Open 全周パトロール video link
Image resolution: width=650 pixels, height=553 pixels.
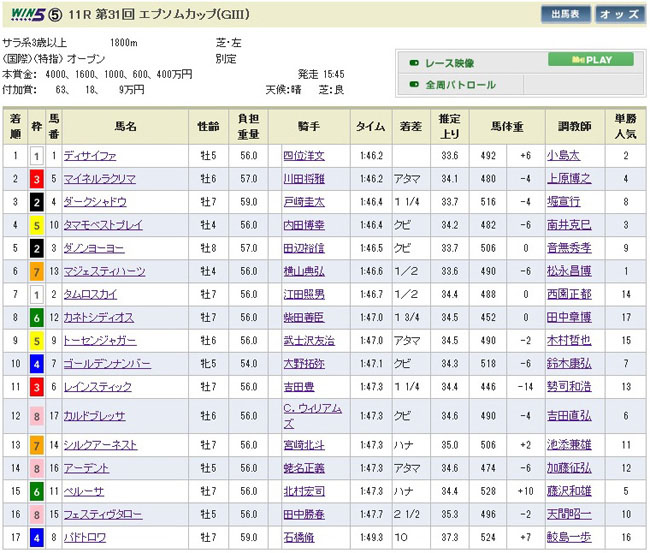pos(460,85)
